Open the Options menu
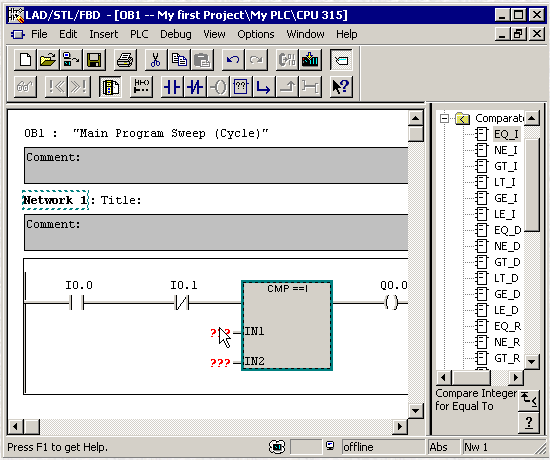 (256, 34)
